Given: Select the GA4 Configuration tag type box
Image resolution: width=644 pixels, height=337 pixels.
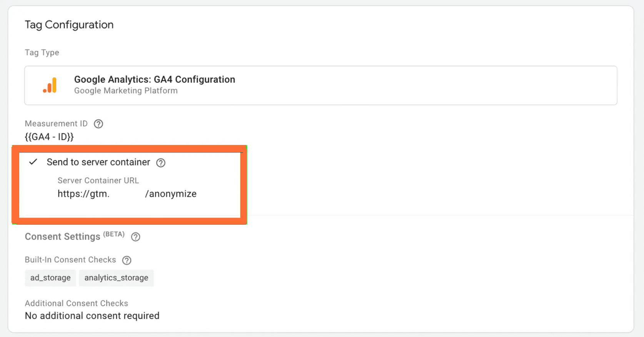Looking at the screenshot, I should [x=321, y=85].
